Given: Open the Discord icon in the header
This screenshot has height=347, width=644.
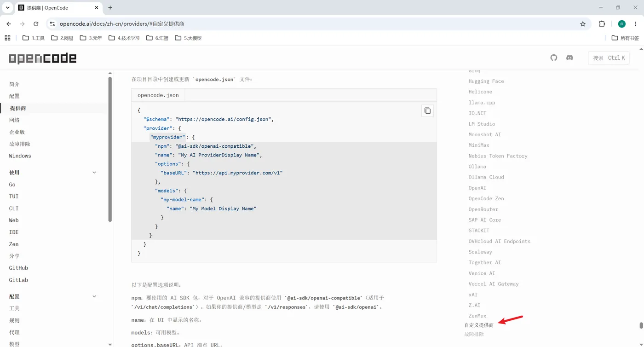Looking at the screenshot, I should 569,58.
